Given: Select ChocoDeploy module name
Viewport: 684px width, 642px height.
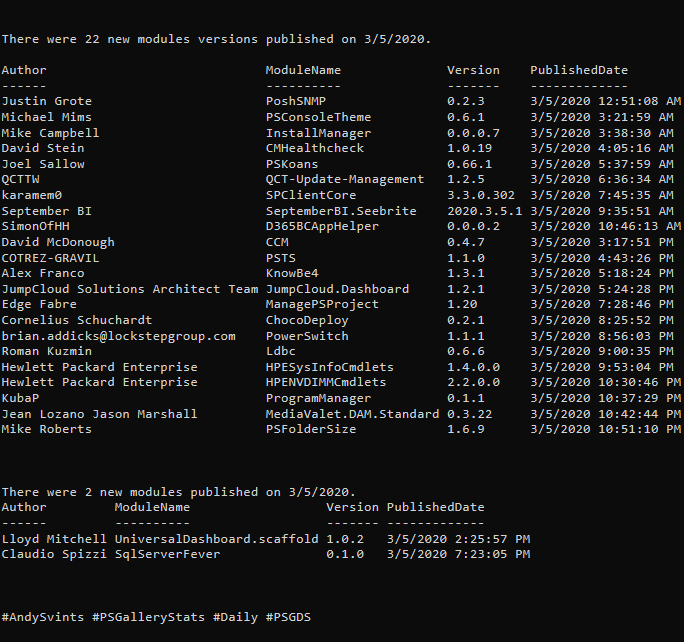Looking at the screenshot, I should pos(307,321).
